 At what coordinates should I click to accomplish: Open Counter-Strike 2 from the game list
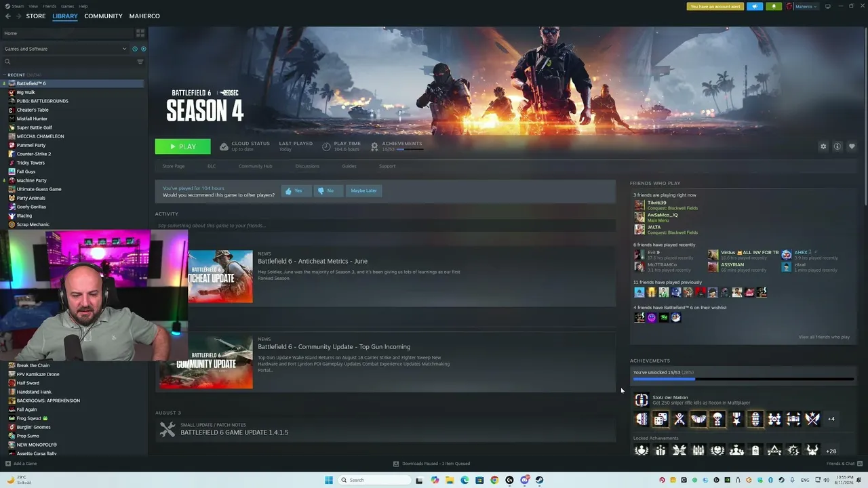click(33, 154)
